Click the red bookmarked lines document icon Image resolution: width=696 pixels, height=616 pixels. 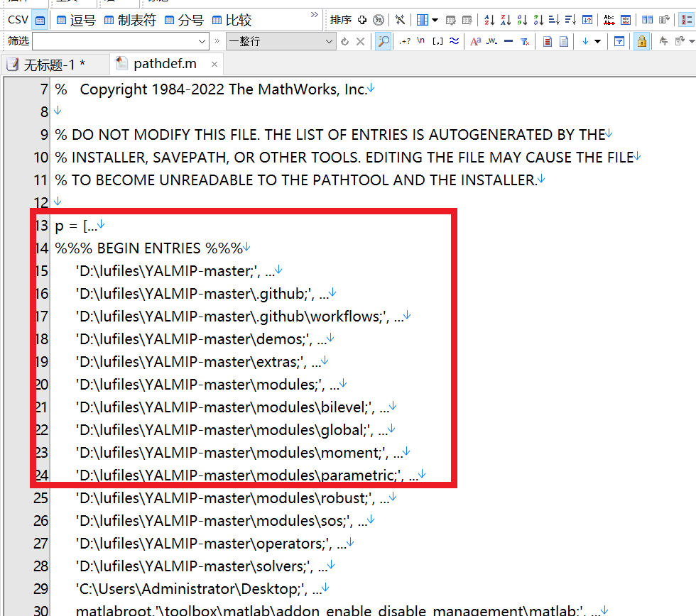[548, 42]
